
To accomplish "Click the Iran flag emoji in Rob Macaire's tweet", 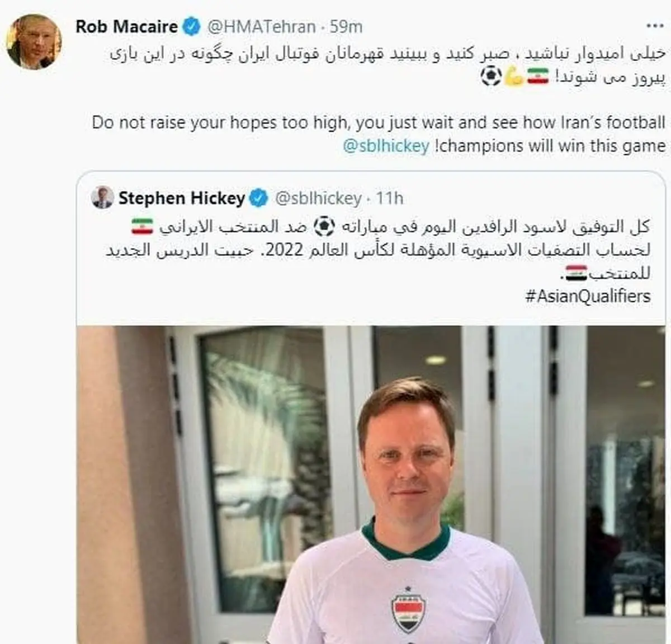I will (538, 77).
